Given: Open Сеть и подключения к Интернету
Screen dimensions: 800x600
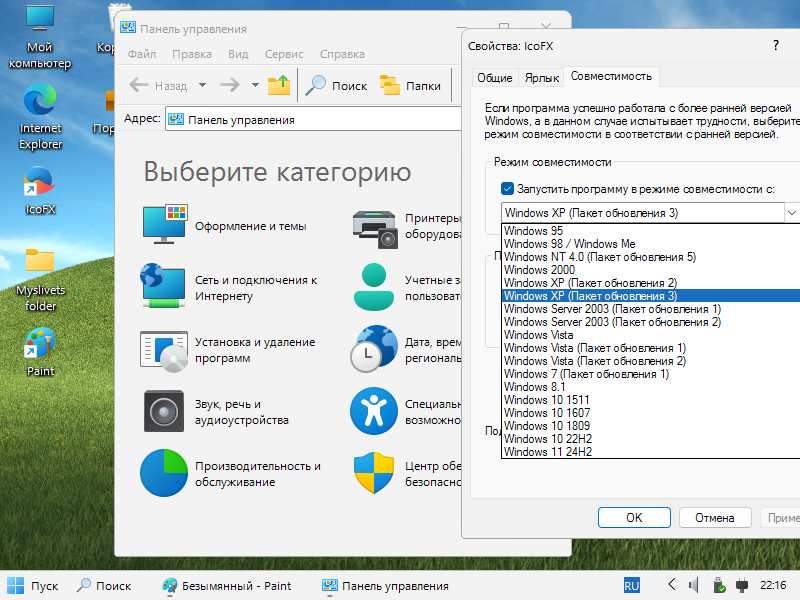Looking at the screenshot, I should click(x=230, y=287).
